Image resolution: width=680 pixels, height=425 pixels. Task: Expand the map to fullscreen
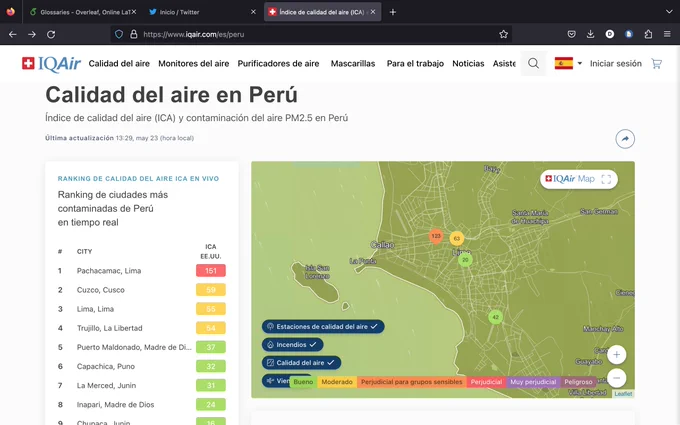point(606,179)
